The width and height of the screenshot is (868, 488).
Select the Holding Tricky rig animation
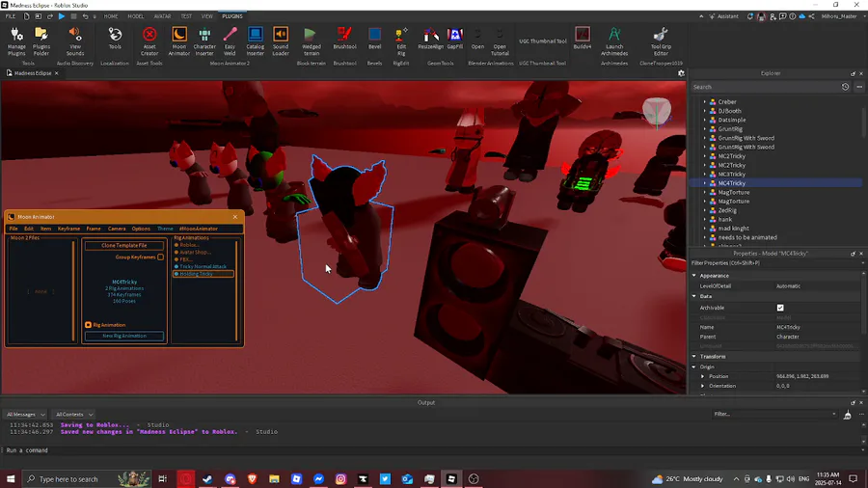203,274
